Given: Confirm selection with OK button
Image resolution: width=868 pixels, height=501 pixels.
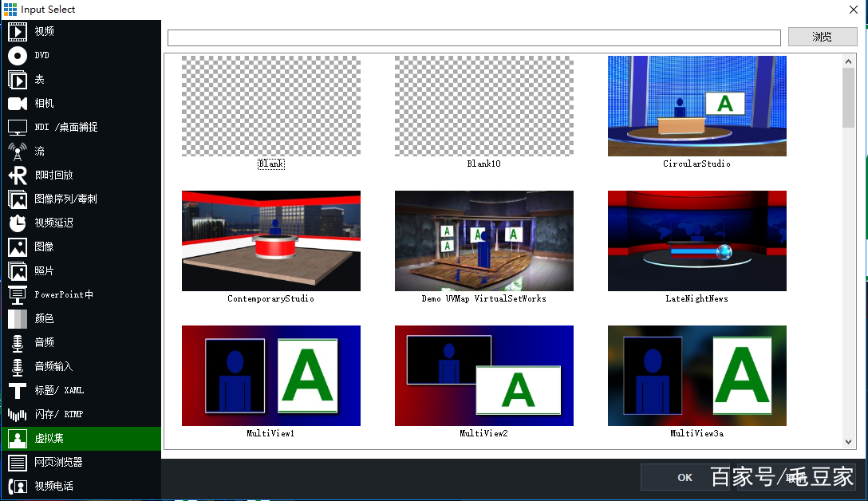Looking at the screenshot, I should click(x=685, y=477).
